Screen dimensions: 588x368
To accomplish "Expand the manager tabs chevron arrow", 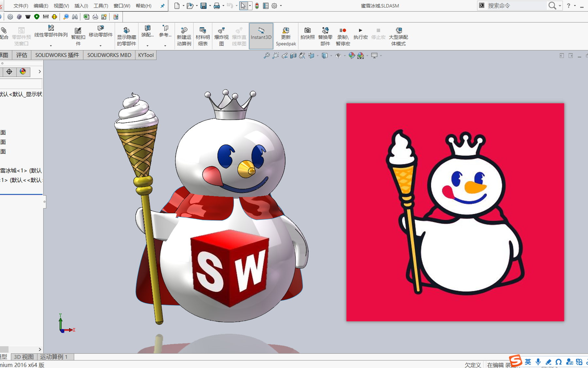I will 40,72.
